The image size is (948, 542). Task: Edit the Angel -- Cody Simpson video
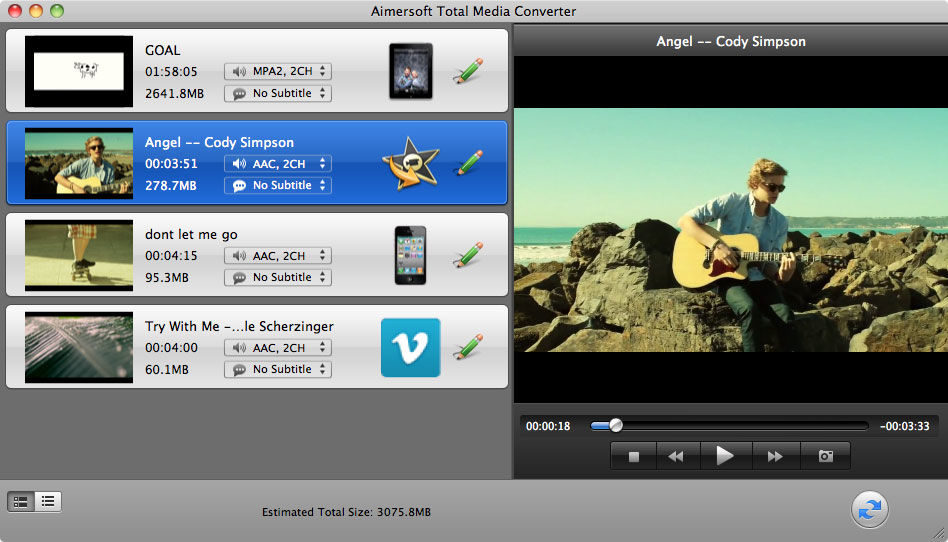click(469, 163)
